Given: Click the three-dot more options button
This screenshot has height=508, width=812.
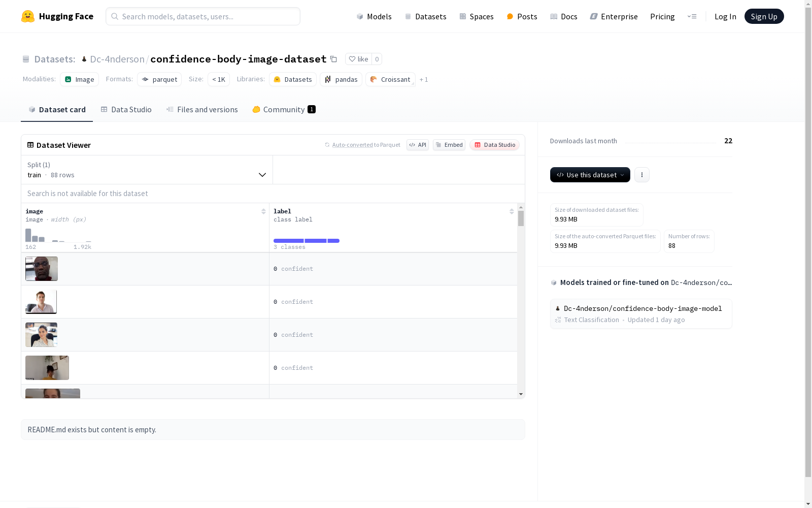Looking at the screenshot, I should tap(642, 175).
